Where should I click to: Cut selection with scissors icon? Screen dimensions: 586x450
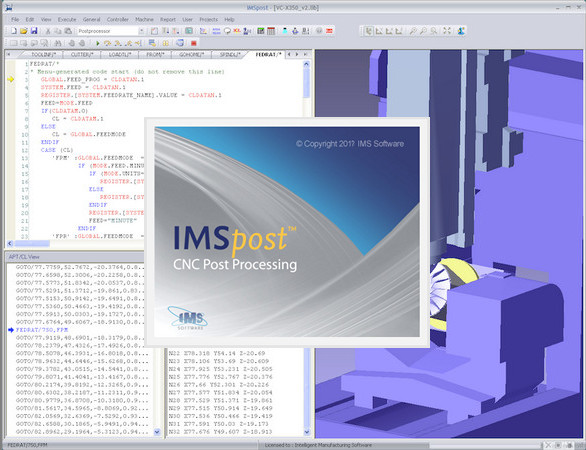click(x=48, y=31)
